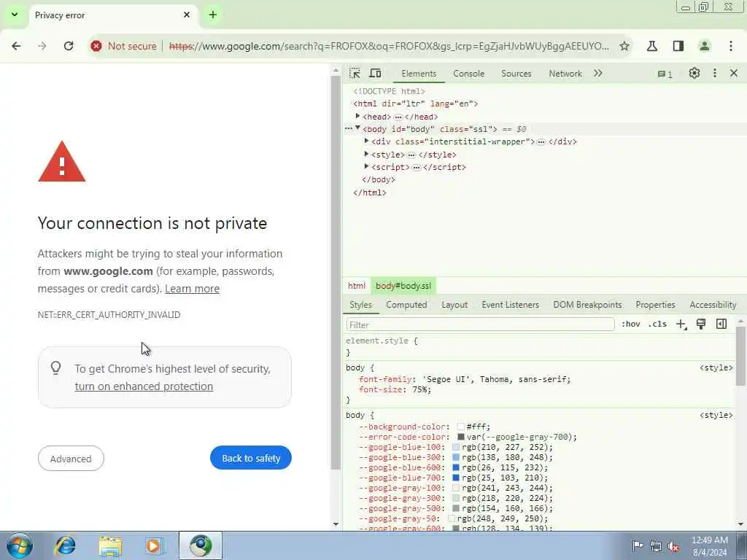747x560 pixels.
Task: Switch to the Network tab
Action: point(565,74)
